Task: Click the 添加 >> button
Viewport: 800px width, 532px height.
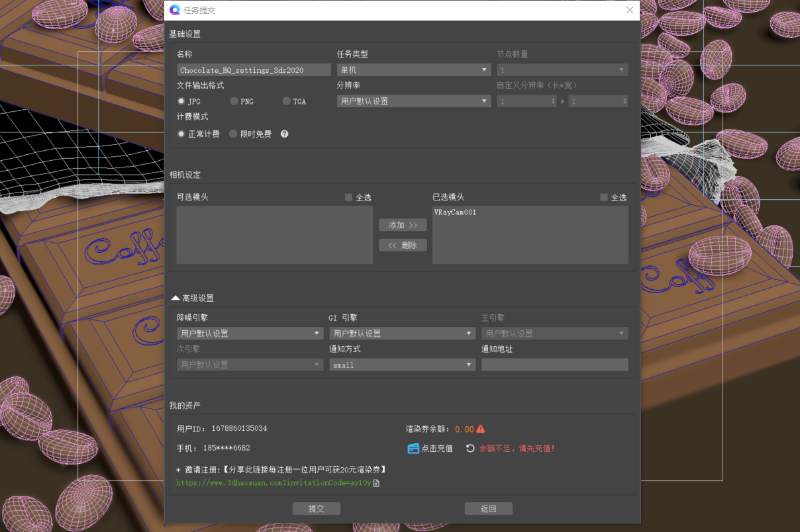Action: click(x=403, y=225)
